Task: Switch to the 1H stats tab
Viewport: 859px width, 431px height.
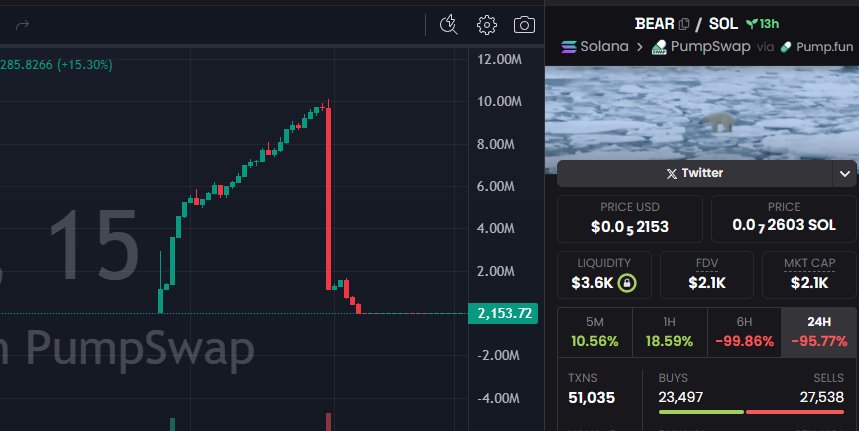Action: tap(668, 332)
